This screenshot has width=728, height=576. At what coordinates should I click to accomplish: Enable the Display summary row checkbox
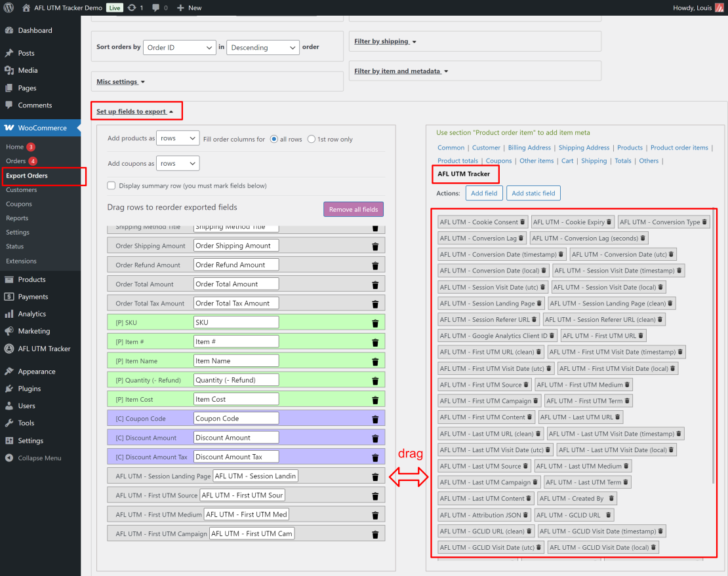(111, 185)
